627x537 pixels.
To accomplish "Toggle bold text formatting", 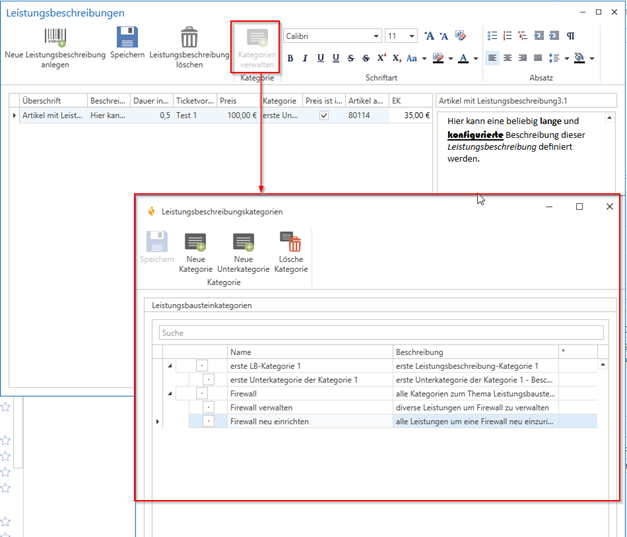I will point(291,58).
